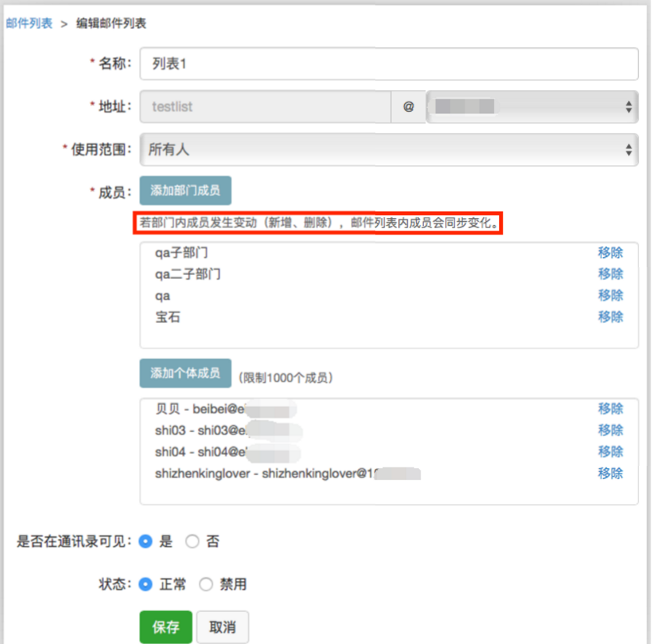
Task: Click the 邮件列表 breadcrumb link
Action: (29, 23)
